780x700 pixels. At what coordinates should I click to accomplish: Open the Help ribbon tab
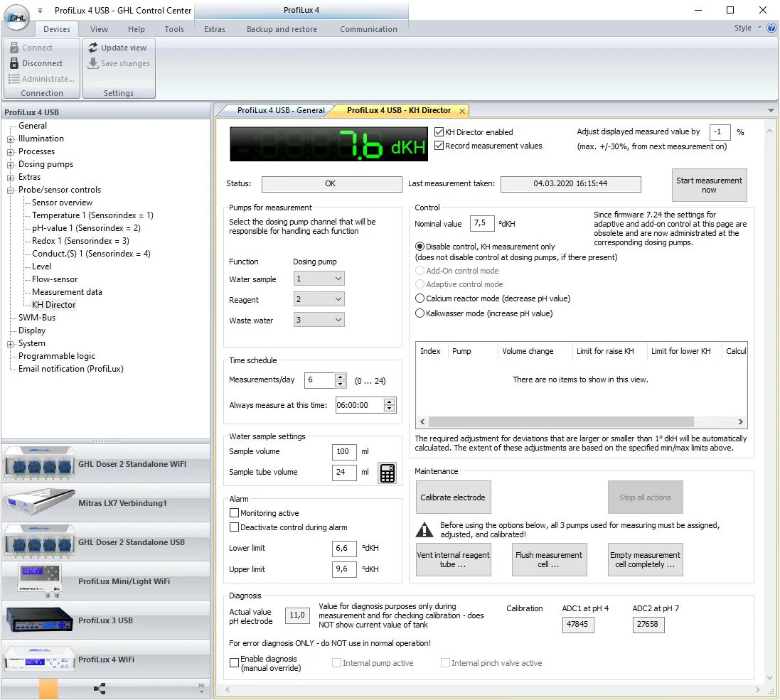[137, 29]
